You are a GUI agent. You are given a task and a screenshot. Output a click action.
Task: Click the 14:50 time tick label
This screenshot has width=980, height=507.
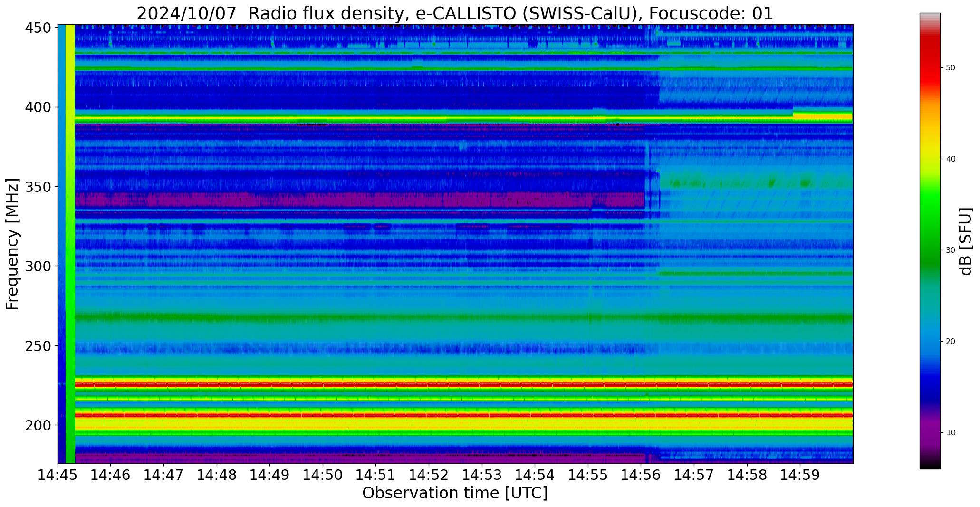pyautogui.click(x=323, y=474)
